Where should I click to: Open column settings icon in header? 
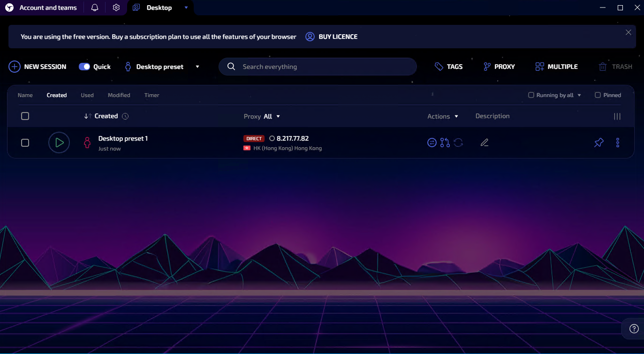click(x=617, y=116)
